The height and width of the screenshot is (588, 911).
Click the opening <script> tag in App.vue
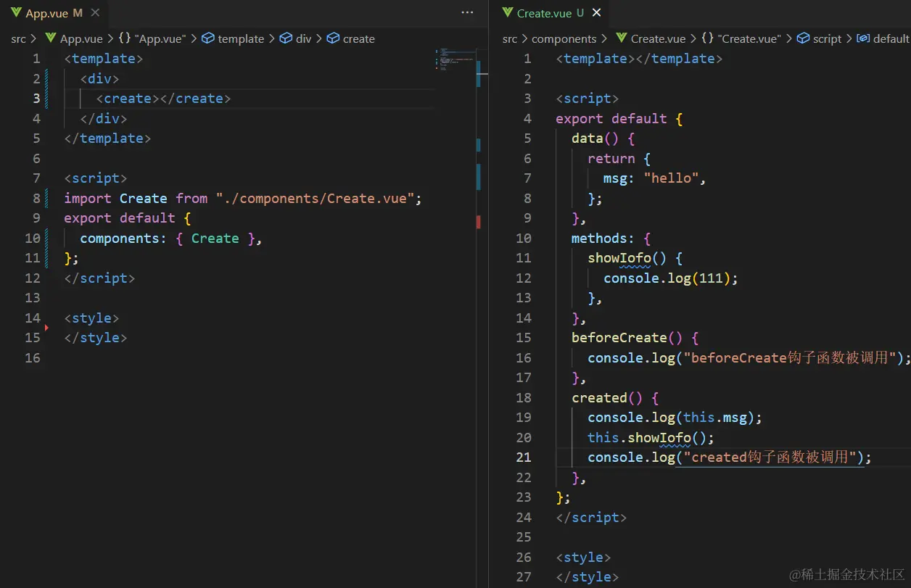(96, 178)
